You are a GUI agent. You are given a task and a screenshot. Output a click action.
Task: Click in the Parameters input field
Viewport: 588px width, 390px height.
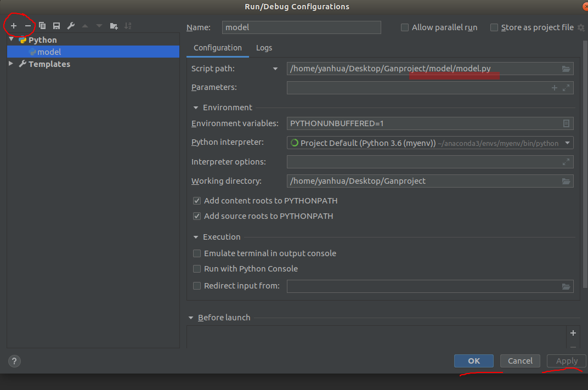pyautogui.click(x=417, y=87)
